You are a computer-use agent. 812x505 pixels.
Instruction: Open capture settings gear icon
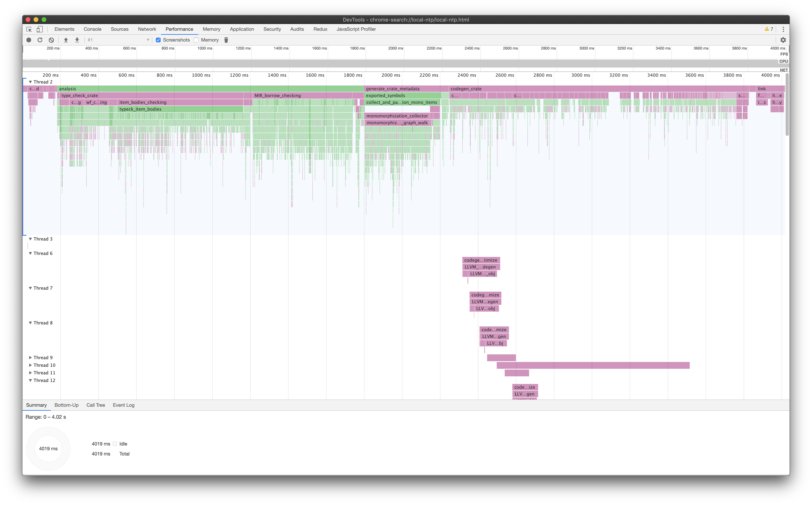tap(783, 40)
